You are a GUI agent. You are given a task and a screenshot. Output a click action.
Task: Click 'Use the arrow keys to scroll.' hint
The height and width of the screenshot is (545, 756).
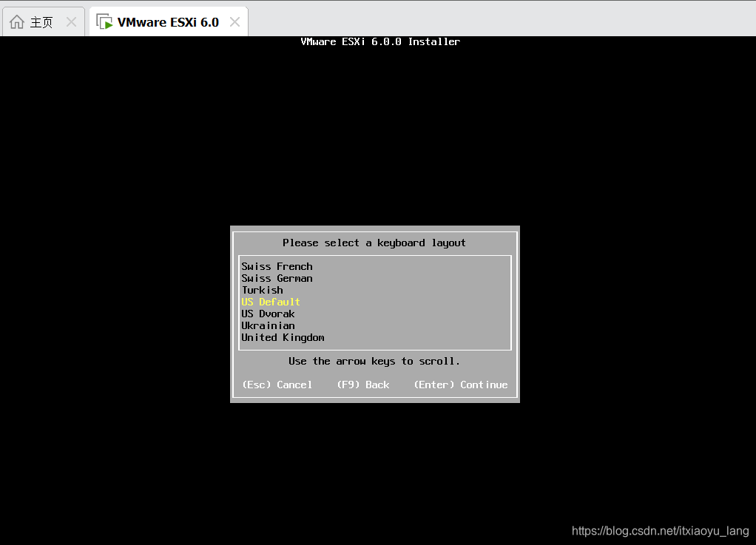pyautogui.click(x=374, y=362)
